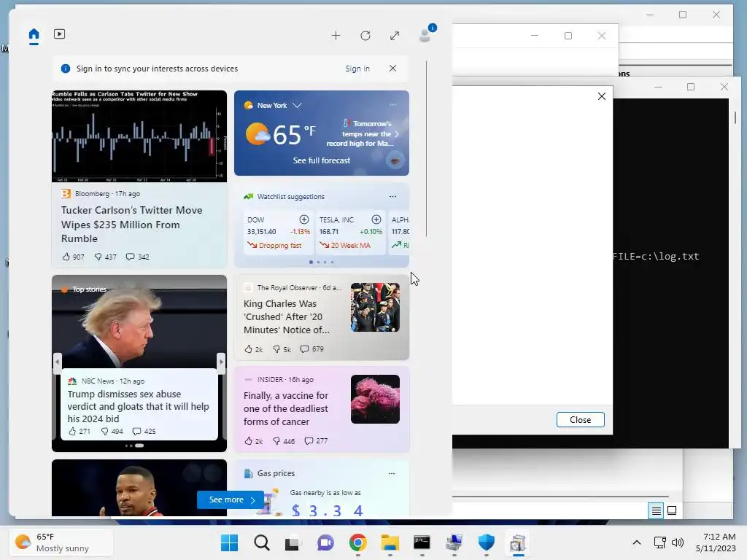The width and height of the screenshot is (747, 560).
Task: Click Close button in the dialog
Action: [580, 419]
